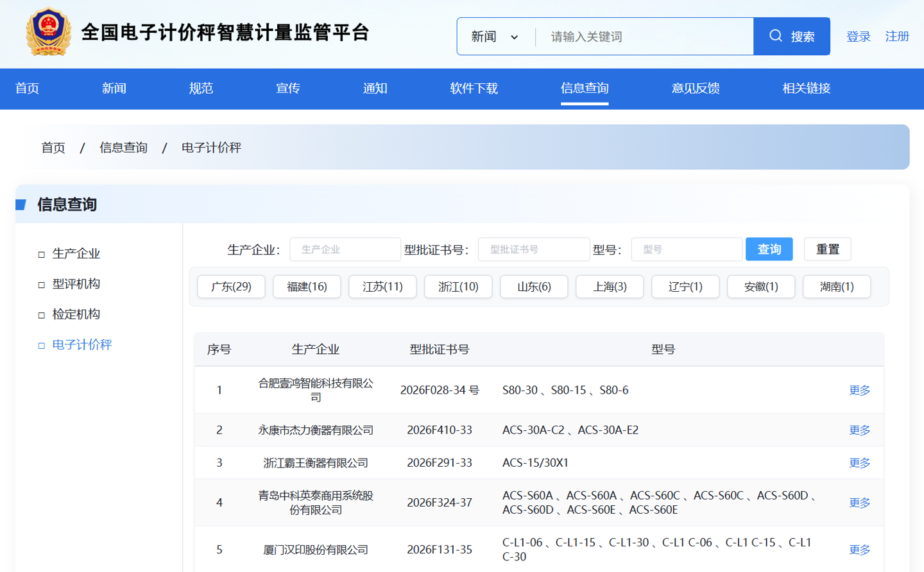Open the 通知 navigation item
924x572 pixels.
(375, 88)
